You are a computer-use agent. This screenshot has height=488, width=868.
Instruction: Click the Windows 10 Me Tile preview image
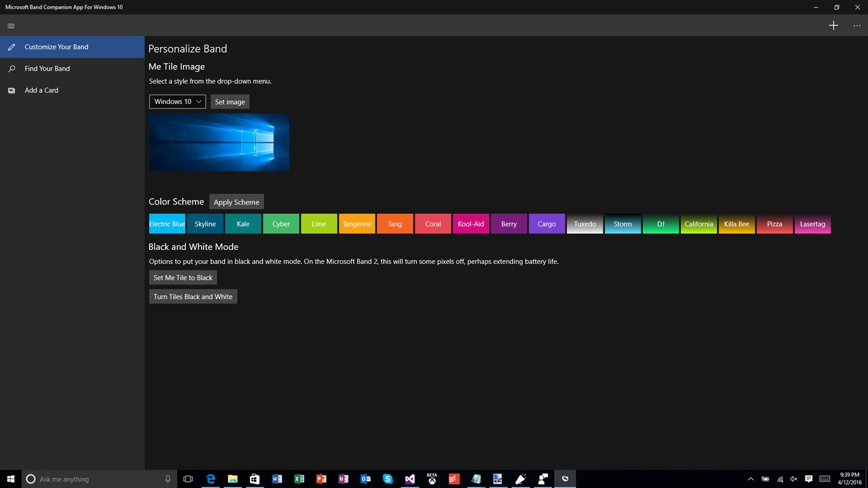point(218,141)
